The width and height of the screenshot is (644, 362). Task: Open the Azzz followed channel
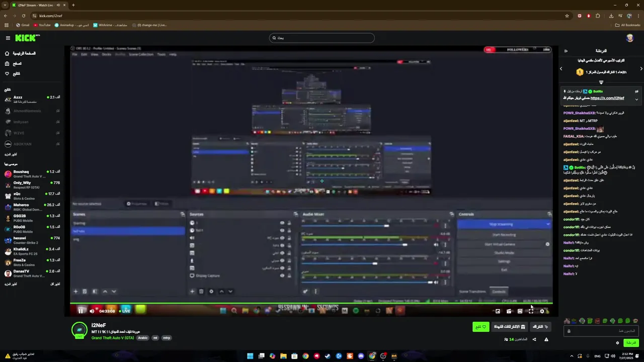click(32, 99)
